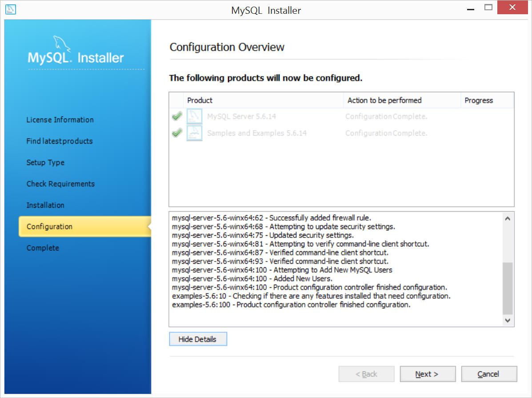This screenshot has width=532, height=398.
Task: Click the green checkmark beside MySQL Server 5.6.14
Action: pyautogui.click(x=177, y=116)
